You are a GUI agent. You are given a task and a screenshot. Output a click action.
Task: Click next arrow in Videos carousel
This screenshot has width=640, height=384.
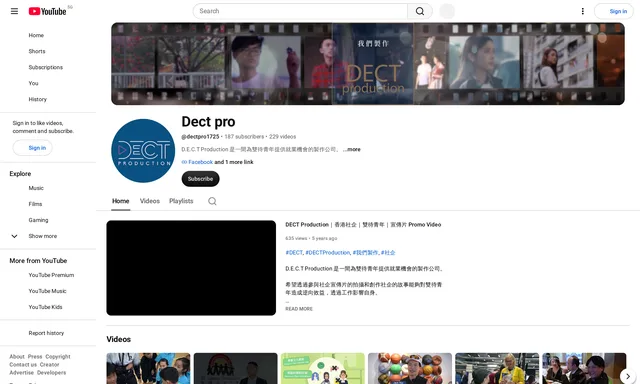(628, 376)
